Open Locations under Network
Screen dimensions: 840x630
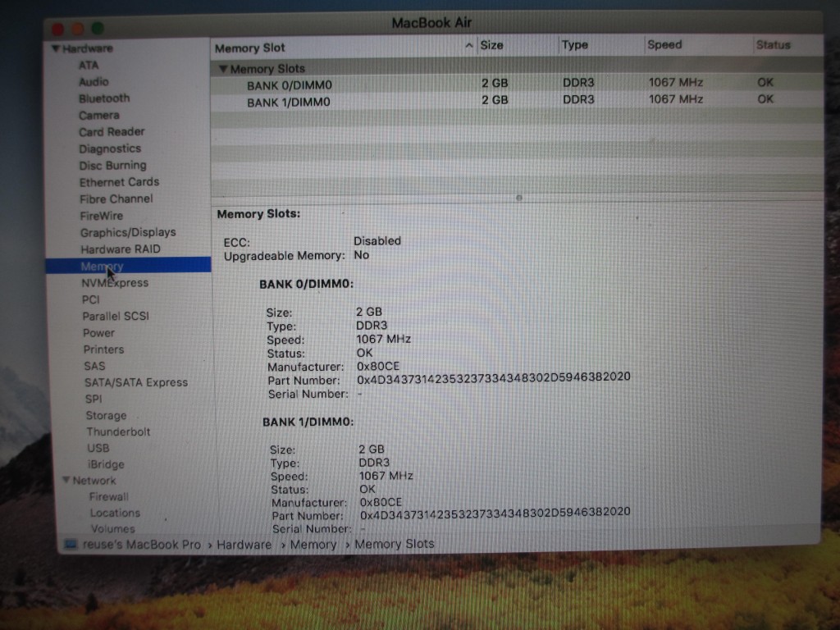[x=115, y=513]
